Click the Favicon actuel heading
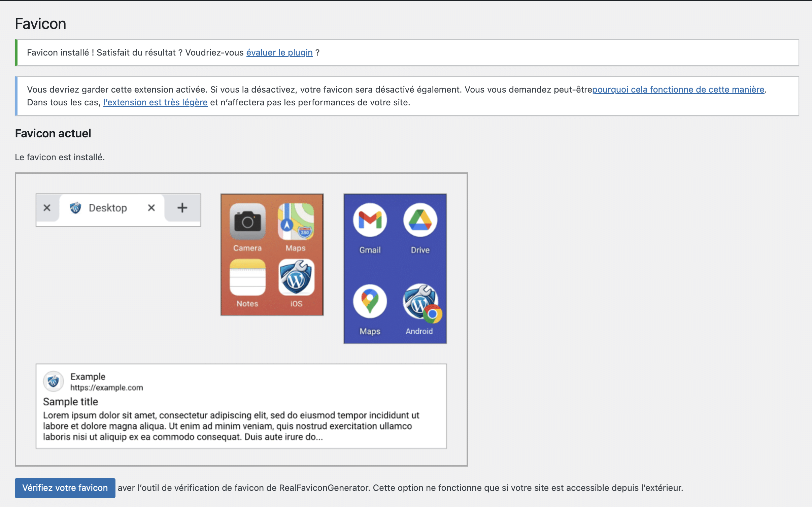 click(x=53, y=133)
